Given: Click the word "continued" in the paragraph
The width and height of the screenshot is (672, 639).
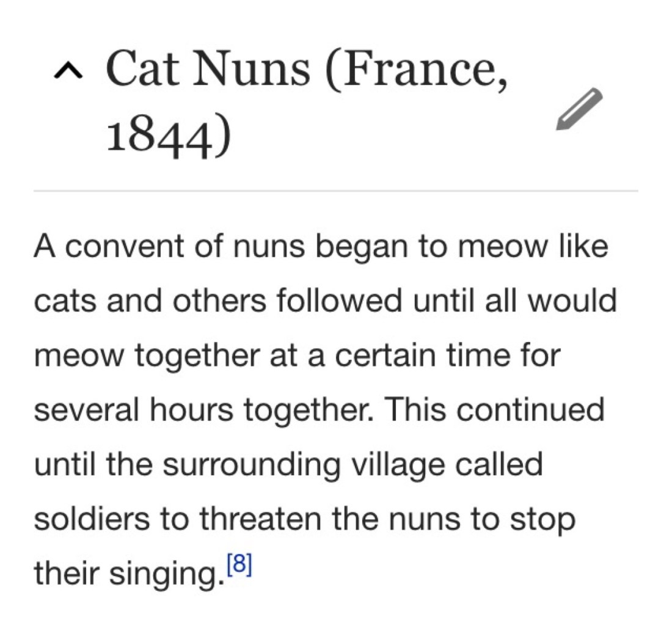Looking at the screenshot, I should coord(531,411).
